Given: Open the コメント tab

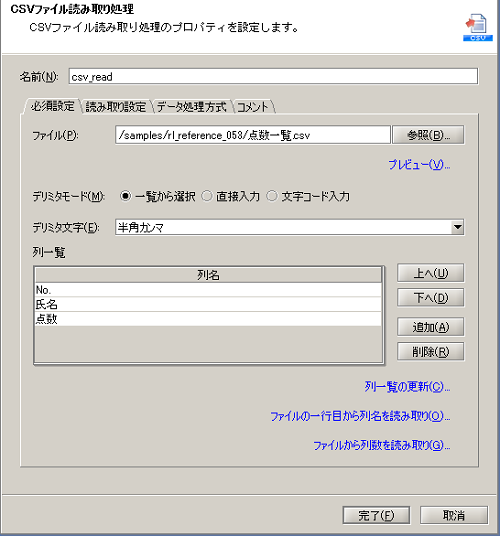Looking at the screenshot, I should click(253, 107).
